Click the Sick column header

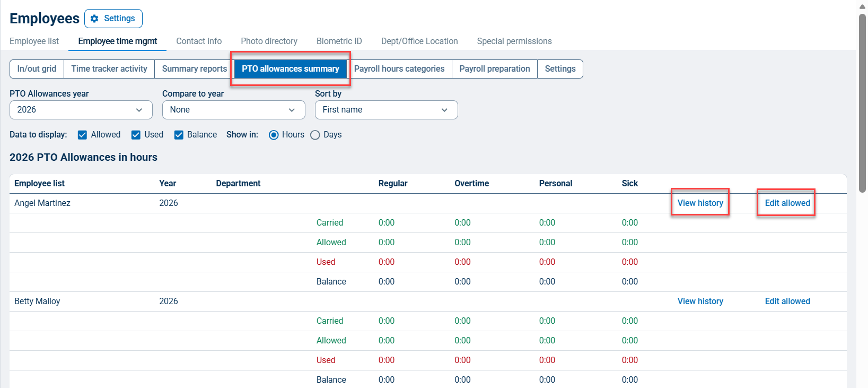coord(630,183)
